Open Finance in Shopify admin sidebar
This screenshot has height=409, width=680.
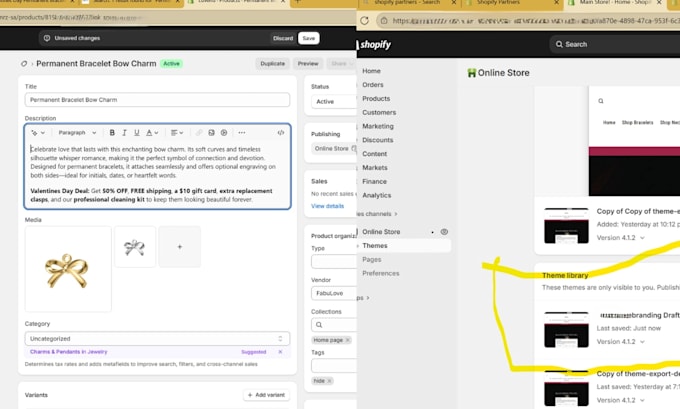click(x=374, y=182)
